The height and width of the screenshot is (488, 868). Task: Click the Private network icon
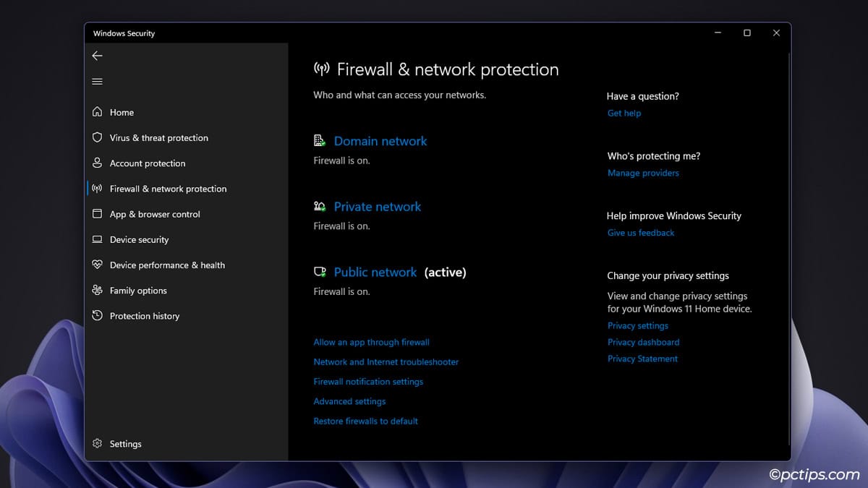(320, 207)
